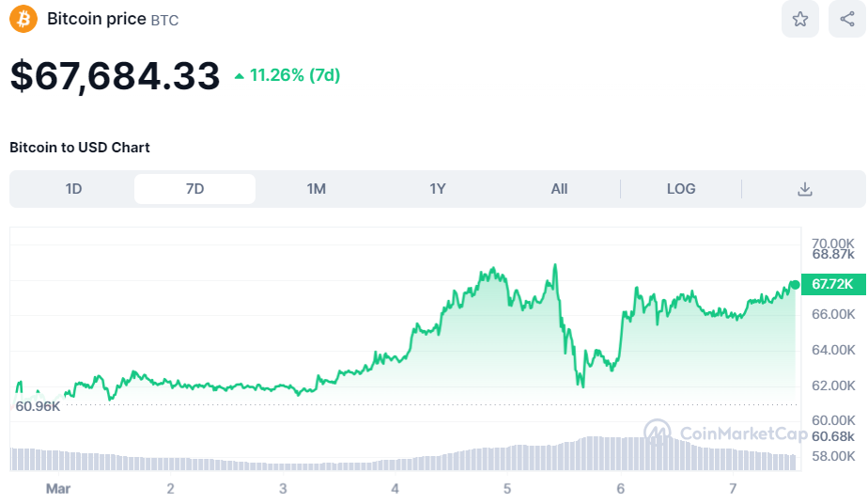
Task: Add Bitcoin to watchlist with star icon
Action: point(799,19)
